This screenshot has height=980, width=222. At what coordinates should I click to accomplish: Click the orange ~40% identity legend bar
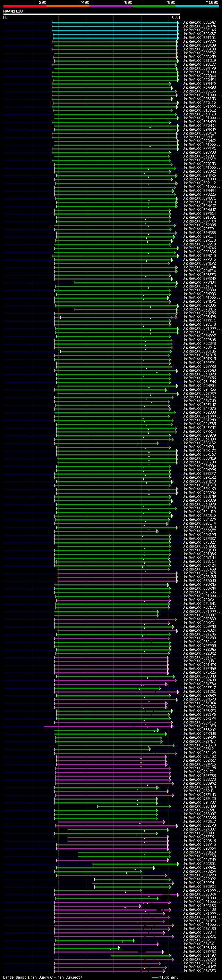click(x=68, y=6)
